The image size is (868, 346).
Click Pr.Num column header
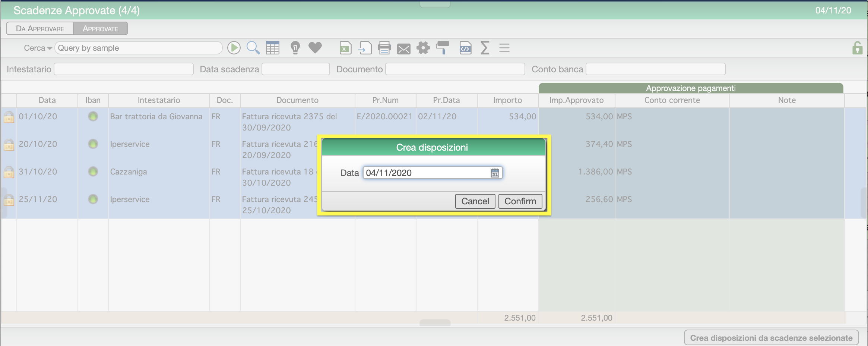coord(386,100)
